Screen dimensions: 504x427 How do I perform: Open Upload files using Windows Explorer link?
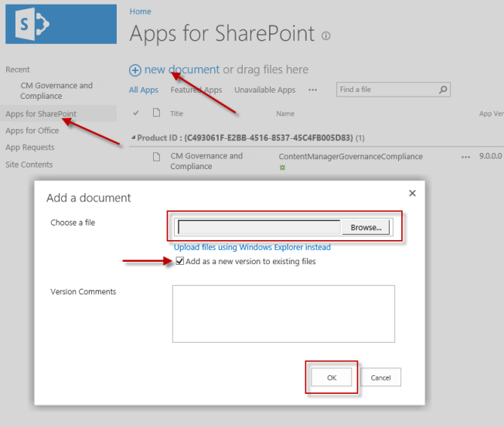[252, 247]
